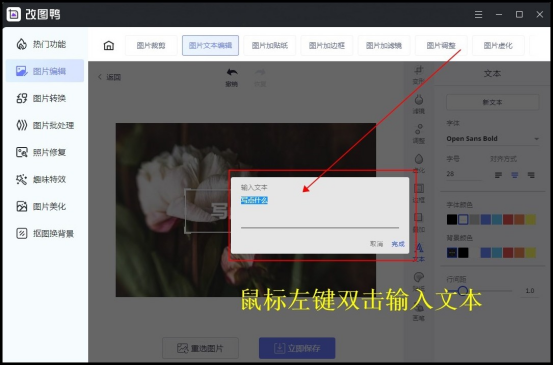Pick the red font color swatch
The width and height of the screenshot is (554, 365).
pyautogui.click(x=508, y=219)
